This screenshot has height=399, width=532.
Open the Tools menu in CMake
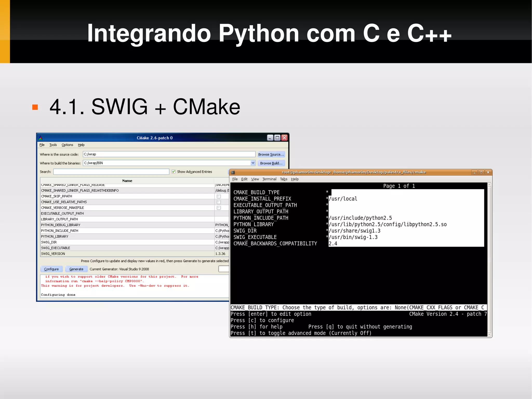pyautogui.click(x=53, y=145)
